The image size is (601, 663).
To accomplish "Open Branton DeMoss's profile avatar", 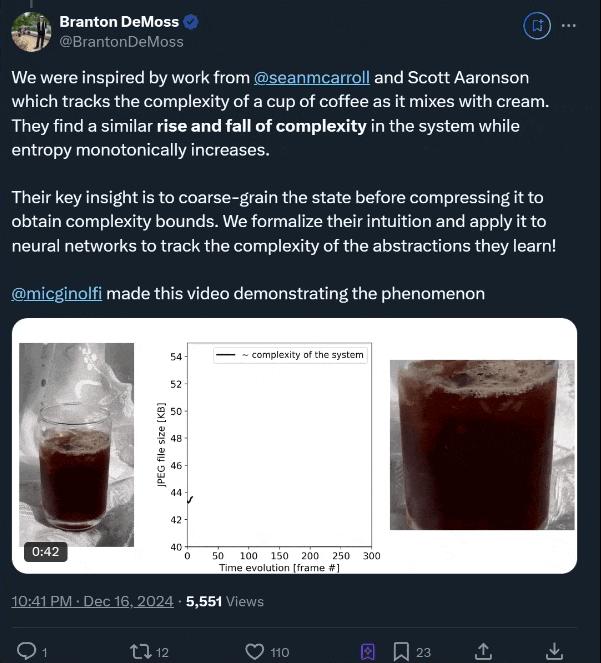I will point(31,31).
